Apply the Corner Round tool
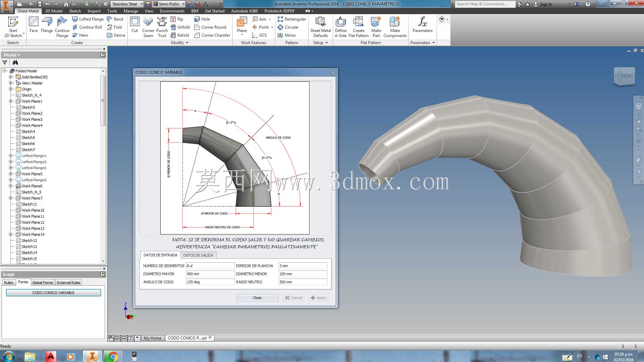Screen dimensions: 644x362 tap(210, 27)
